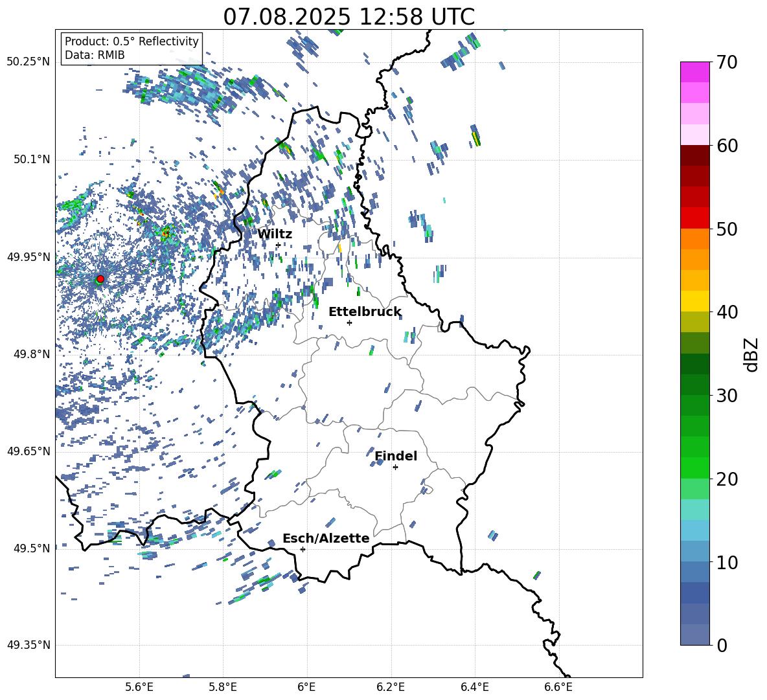
Task: Click the Findel station label
Action: (x=396, y=456)
